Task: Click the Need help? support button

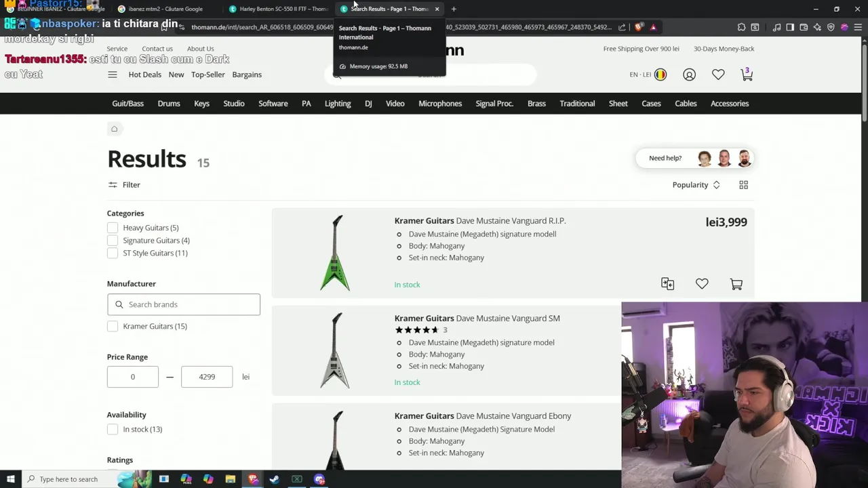Action: coord(695,158)
